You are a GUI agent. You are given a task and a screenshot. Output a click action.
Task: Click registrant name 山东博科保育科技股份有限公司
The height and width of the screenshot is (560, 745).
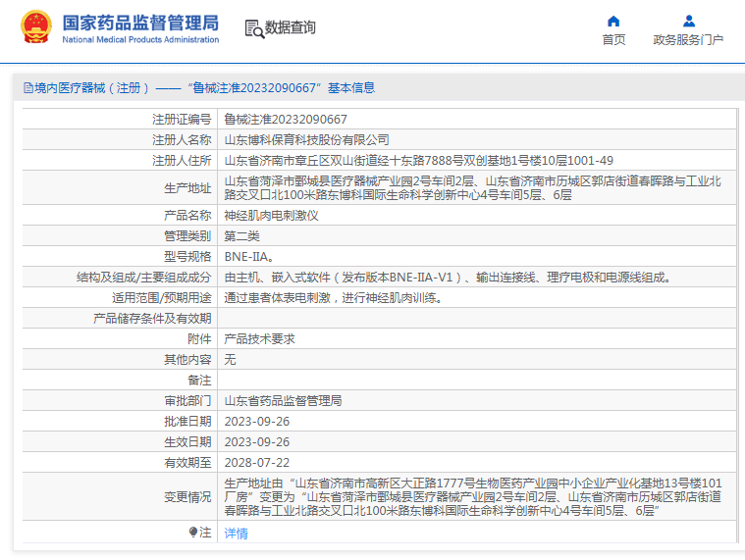click(306, 139)
